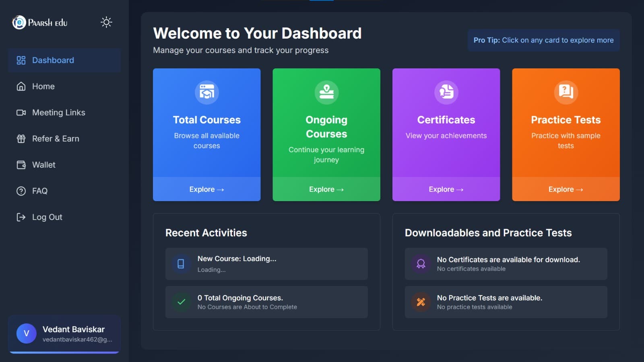Click the Total Courses card icon
This screenshot has height=362, width=644.
pyautogui.click(x=206, y=92)
